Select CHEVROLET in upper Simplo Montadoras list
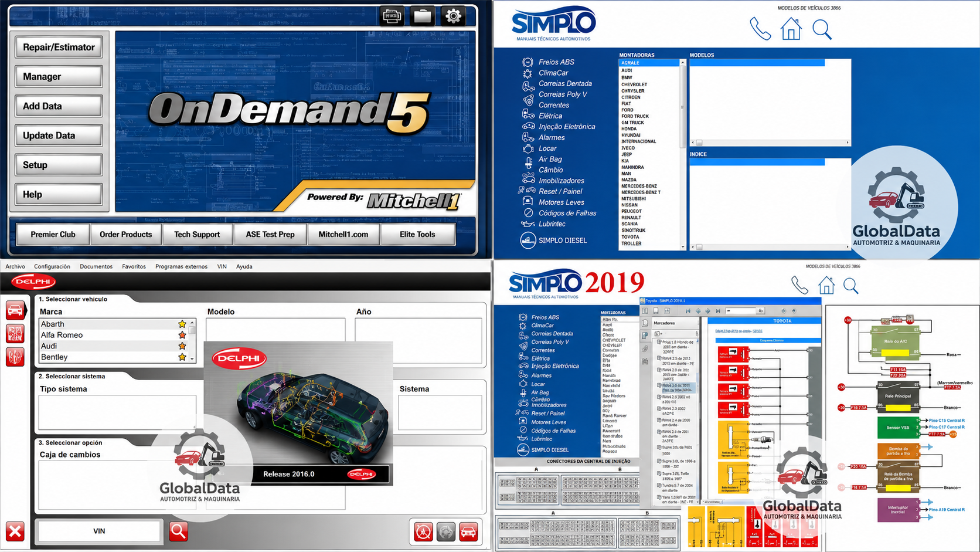This screenshot has height=552, width=980. (634, 84)
